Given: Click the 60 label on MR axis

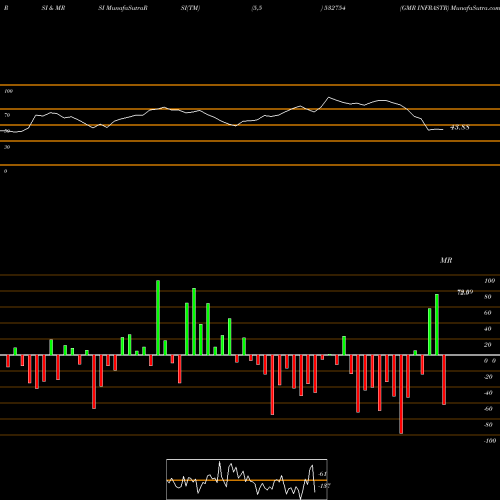Looking at the screenshot, I should [x=488, y=313].
